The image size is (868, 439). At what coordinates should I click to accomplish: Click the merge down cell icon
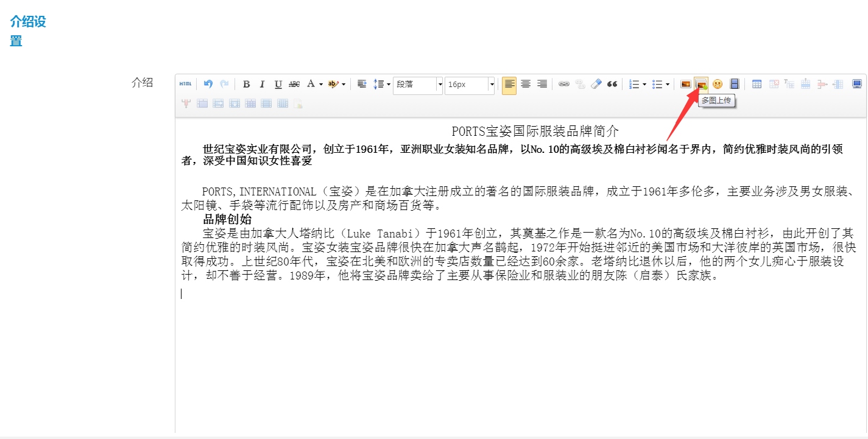coord(235,104)
